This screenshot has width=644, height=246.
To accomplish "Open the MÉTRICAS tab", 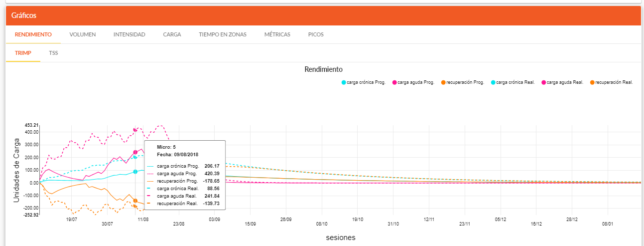I will click(277, 34).
